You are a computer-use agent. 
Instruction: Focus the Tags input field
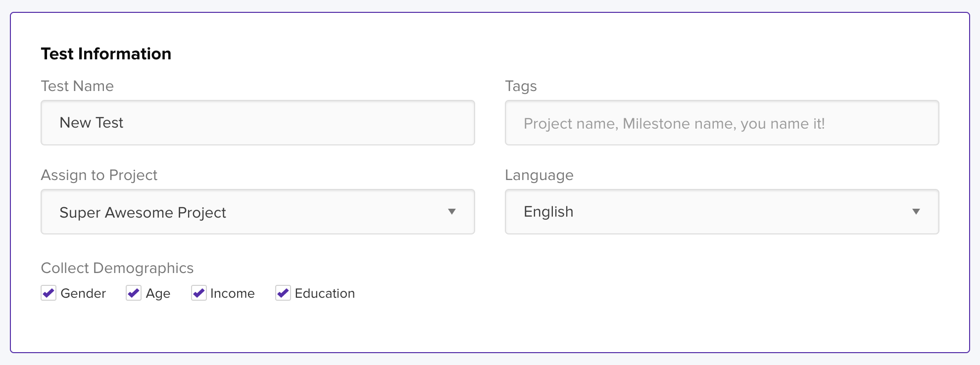[722, 123]
